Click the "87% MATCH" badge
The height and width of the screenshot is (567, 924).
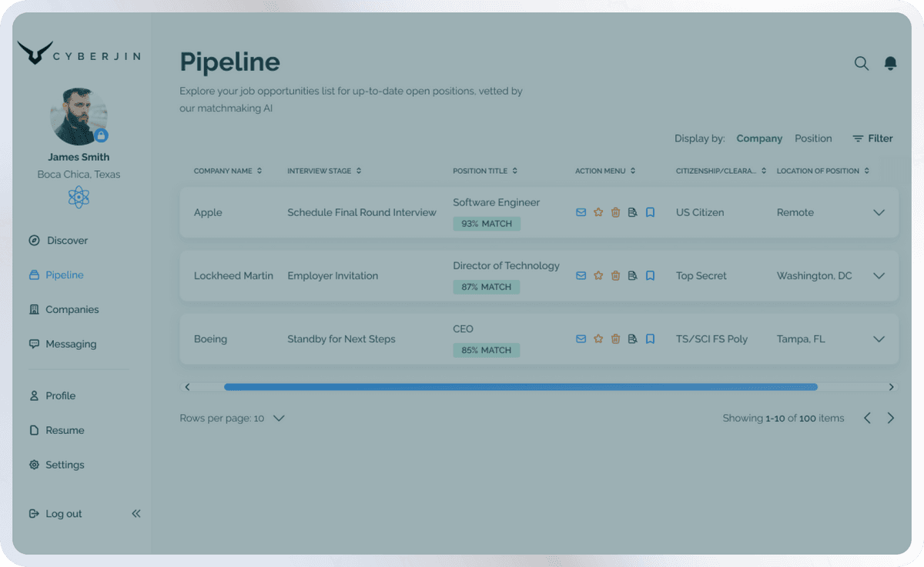(x=487, y=287)
